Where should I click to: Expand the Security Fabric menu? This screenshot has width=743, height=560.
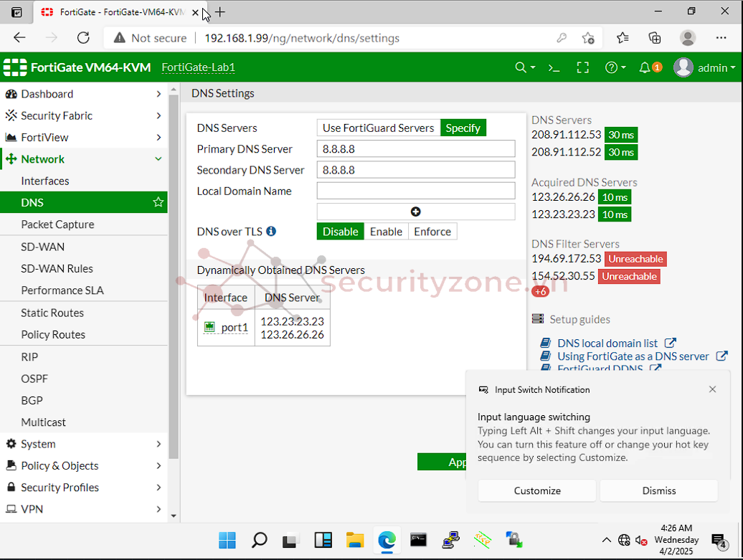click(x=84, y=115)
